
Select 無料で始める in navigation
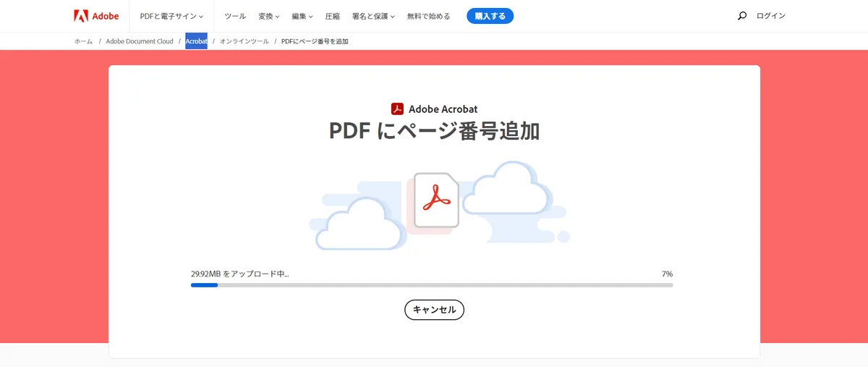(428, 16)
